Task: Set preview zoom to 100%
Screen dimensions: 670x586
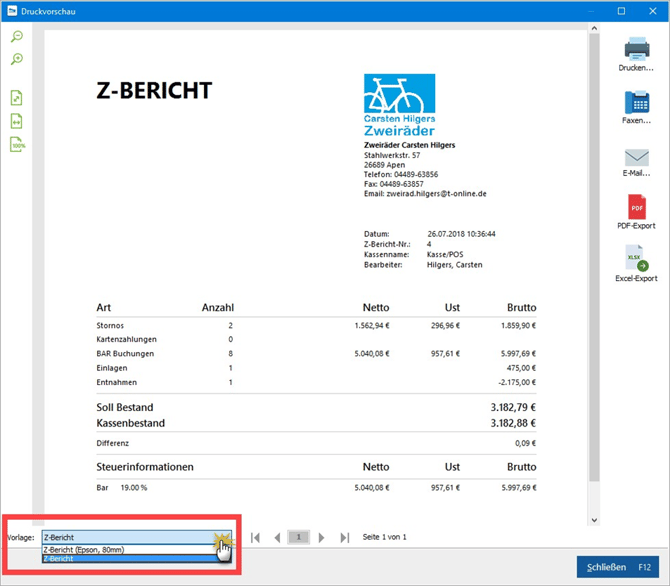Action: [17, 145]
